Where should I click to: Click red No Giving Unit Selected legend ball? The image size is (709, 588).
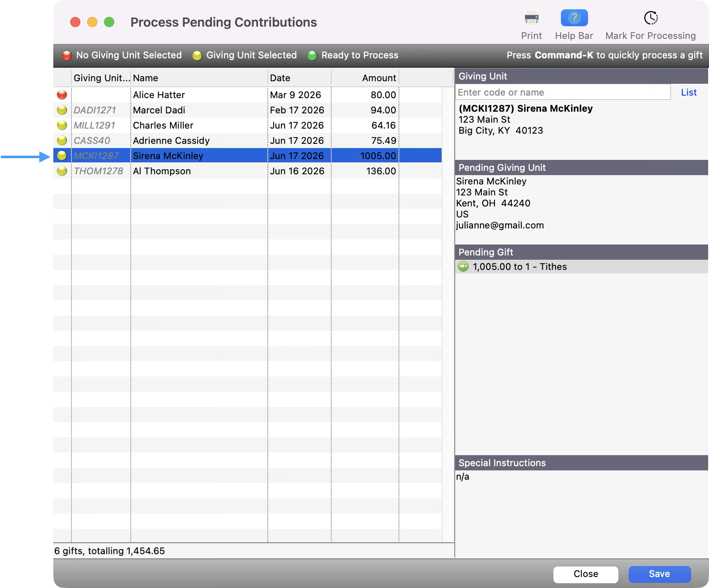[67, 55]
